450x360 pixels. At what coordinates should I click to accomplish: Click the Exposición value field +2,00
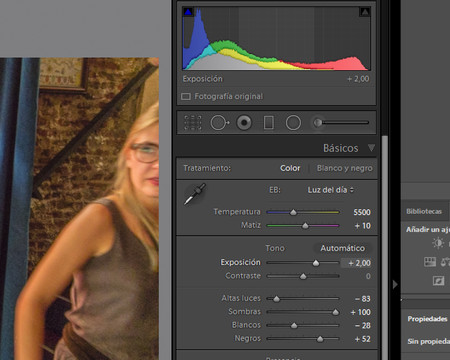point(356,263)
